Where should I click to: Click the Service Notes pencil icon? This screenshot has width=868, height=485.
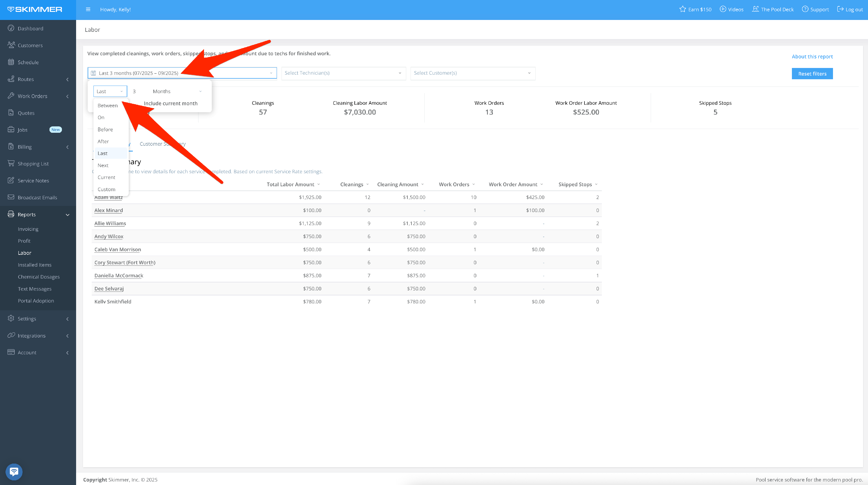(11, 180)
